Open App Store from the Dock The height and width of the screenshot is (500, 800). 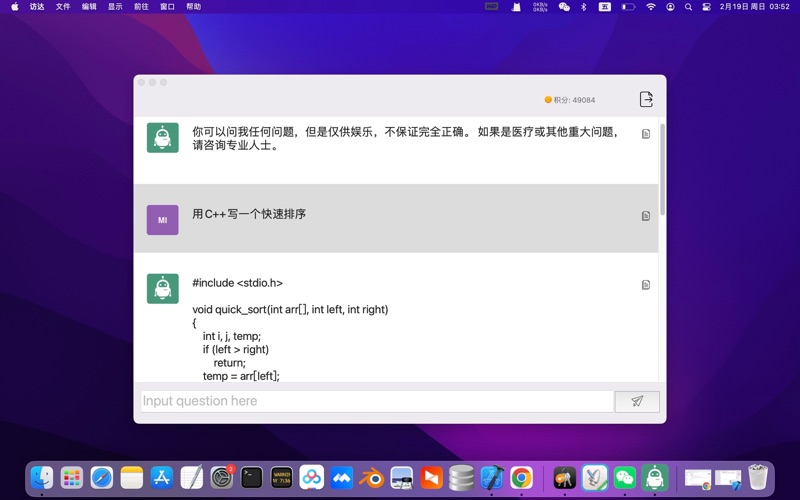162,478
